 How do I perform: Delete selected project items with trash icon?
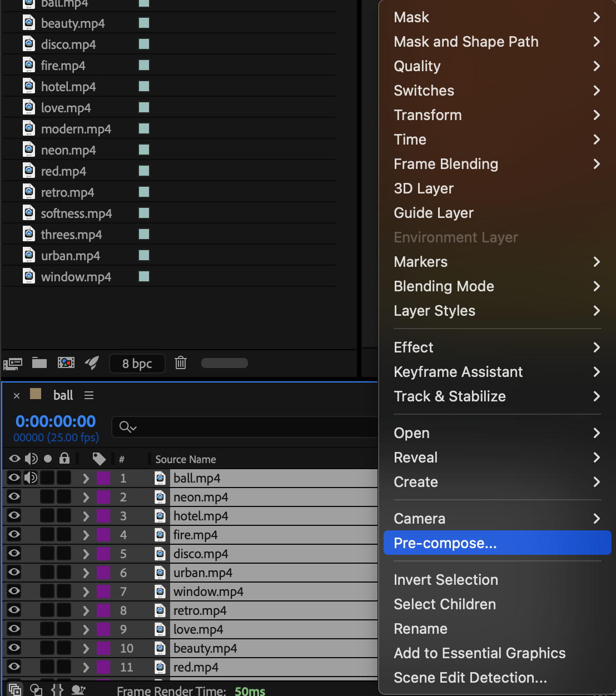tap(180, 364)
